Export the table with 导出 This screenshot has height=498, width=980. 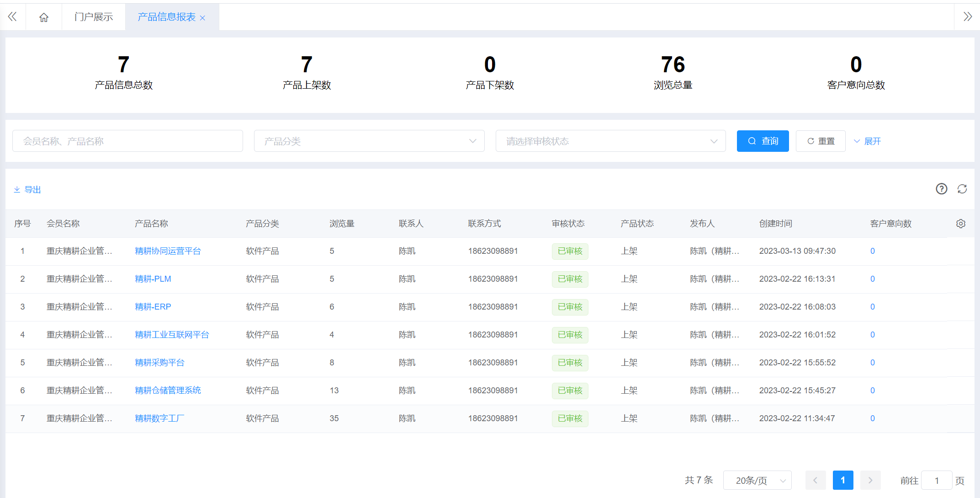(x=27, y=189)
